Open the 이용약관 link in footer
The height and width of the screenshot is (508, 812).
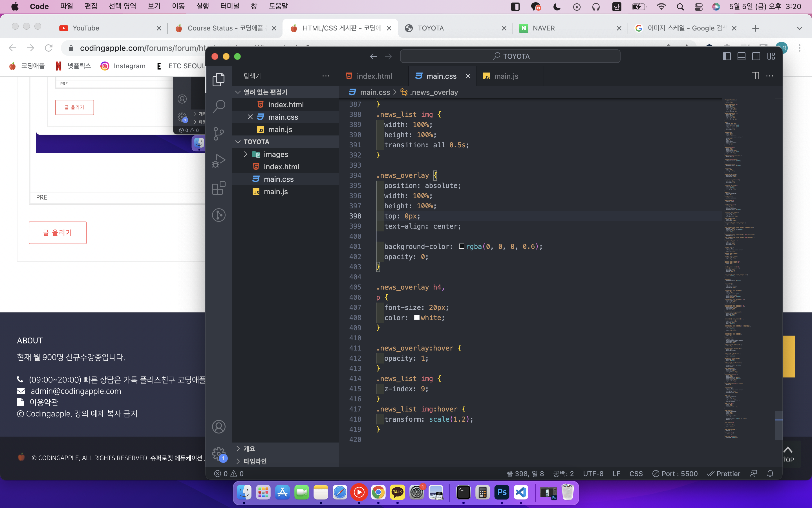(x=44, y=402)
